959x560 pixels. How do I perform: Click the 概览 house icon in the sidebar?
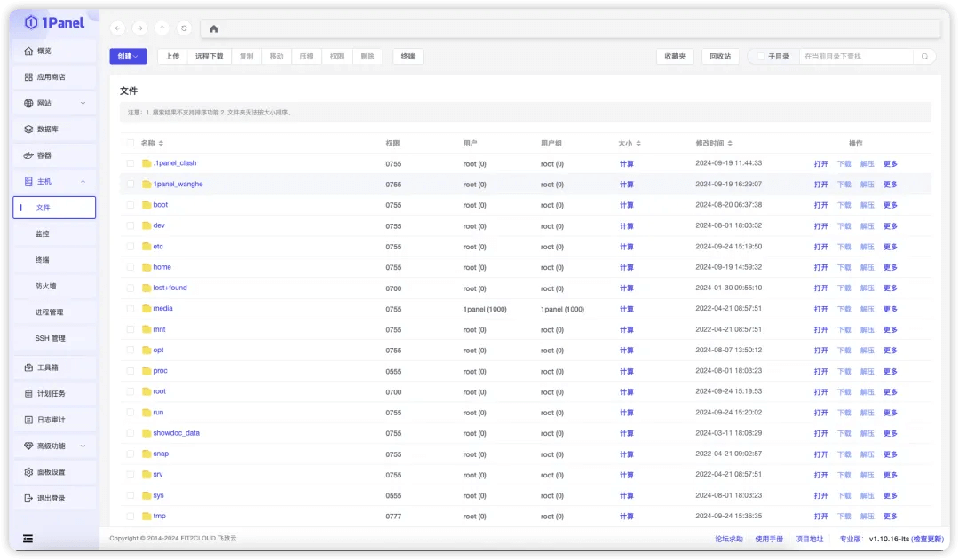tap(28, 51)
